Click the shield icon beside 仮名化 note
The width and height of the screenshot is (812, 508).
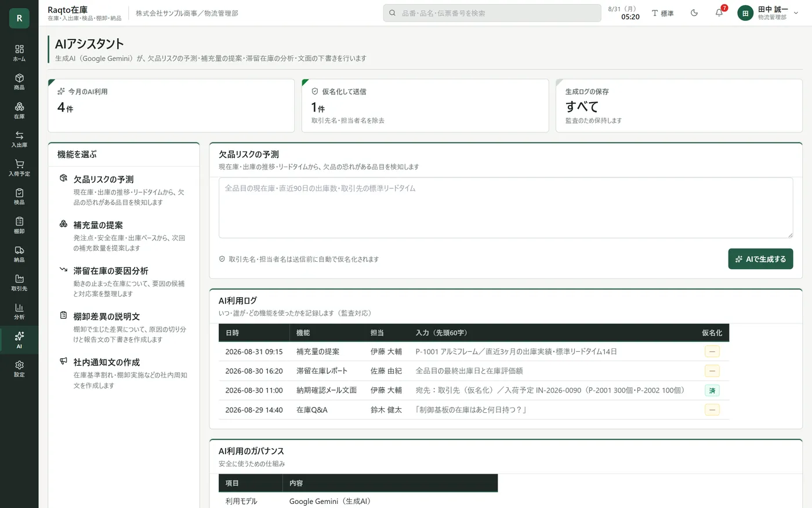pyautogui.click(x=222, y=260)
